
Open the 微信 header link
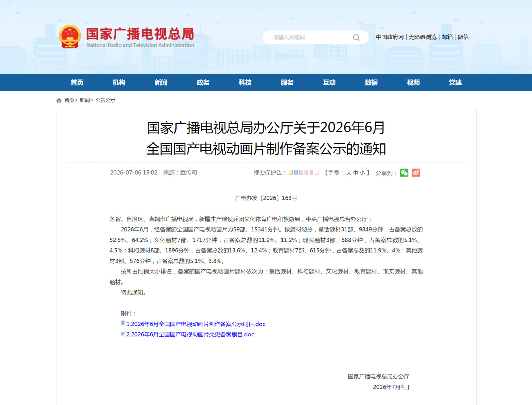pyautogui.click(x=463, y=37)
